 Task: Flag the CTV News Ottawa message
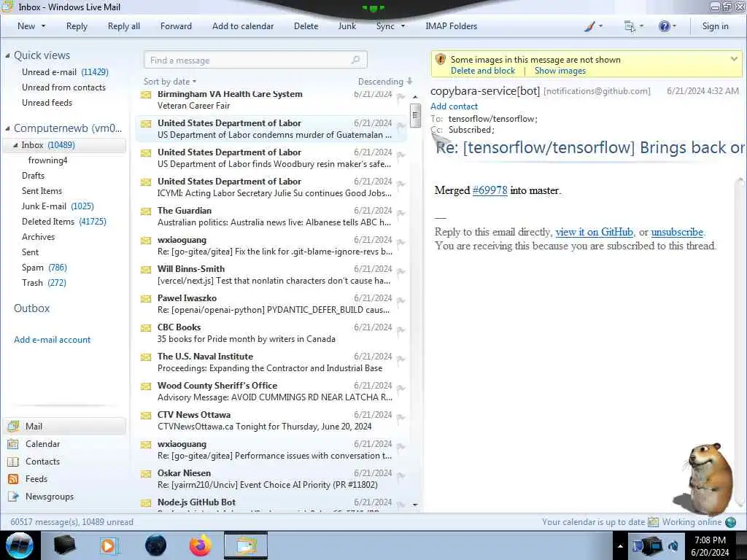click(x=400, y=418)
